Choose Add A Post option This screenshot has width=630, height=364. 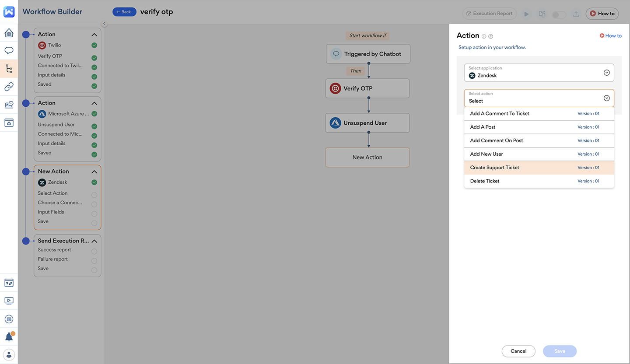(x=539, y=127)
